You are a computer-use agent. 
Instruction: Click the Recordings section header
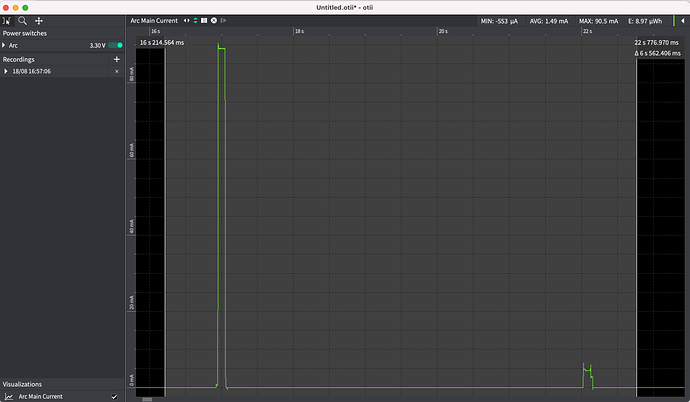[x=20, y=59]
